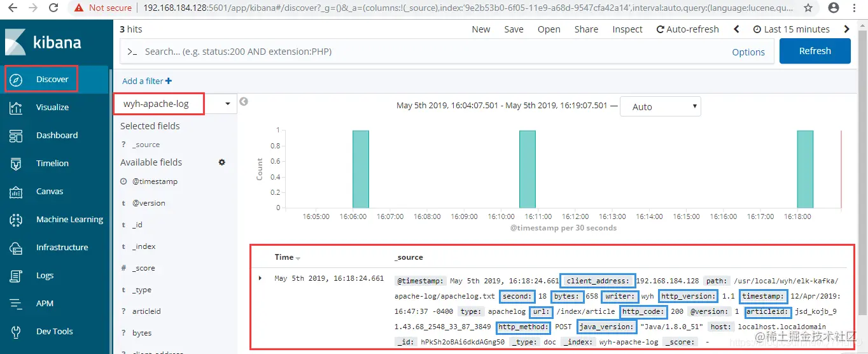Expand the document row from 16:18:24.661
Screen dimensions: 868x354
pos(260,278)
